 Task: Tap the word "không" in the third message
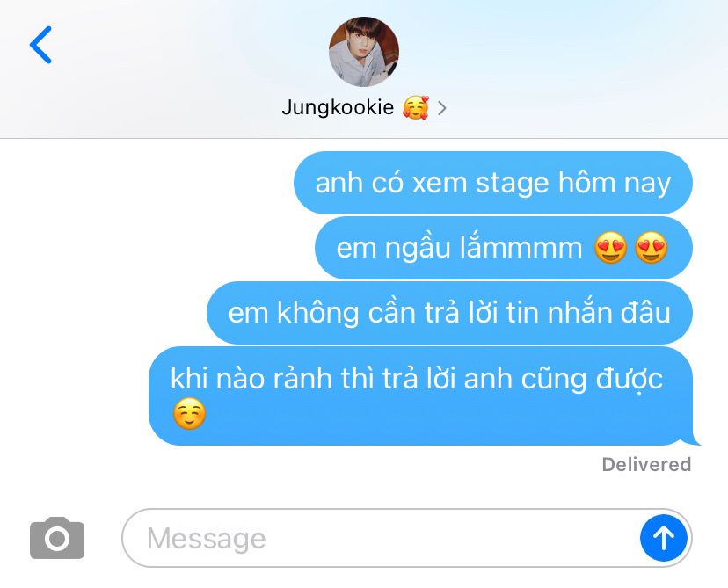pyautogui.click(x=318, y=313)
